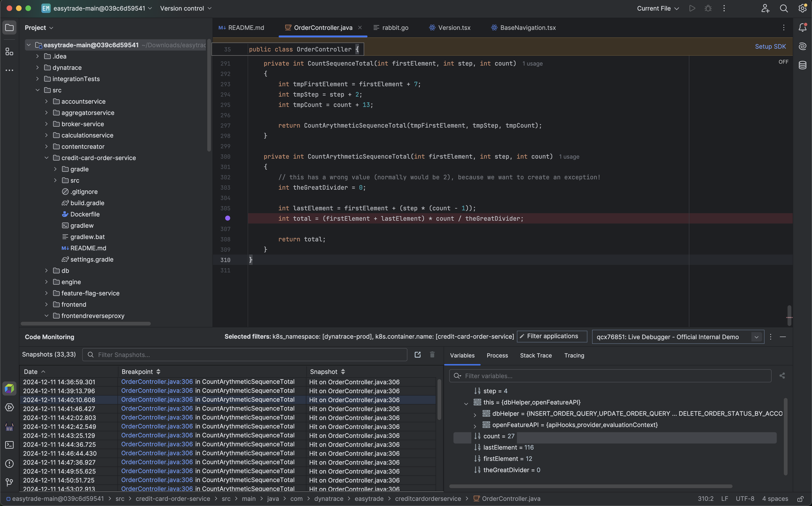Open the Current File run configuration dropdown
Image resolution: width=812 pixels, height=506 pixels.
coord(657,8)
